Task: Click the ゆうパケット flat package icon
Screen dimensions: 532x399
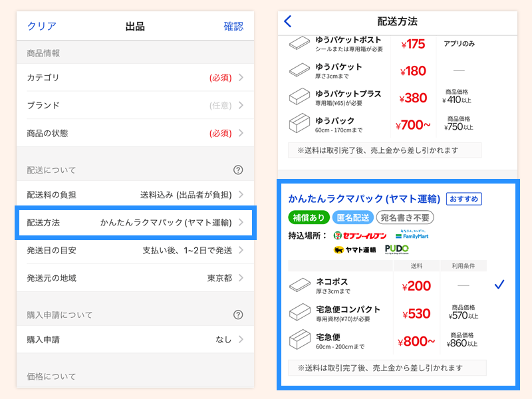Action: tap(299, 70)
